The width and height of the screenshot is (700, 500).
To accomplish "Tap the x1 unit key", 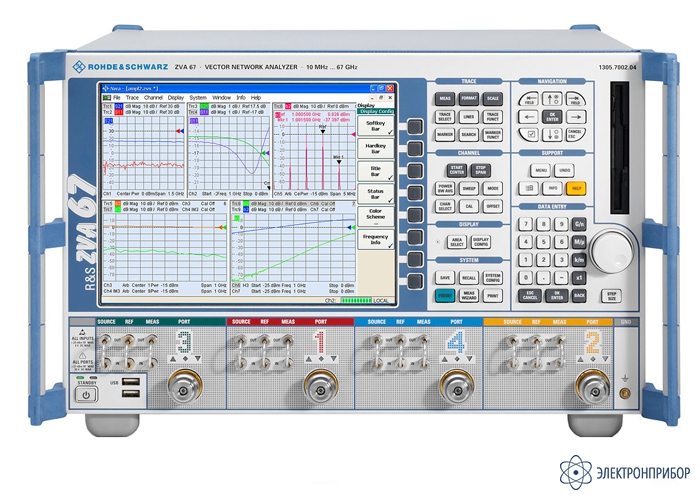I will click(x=579, y=278).
